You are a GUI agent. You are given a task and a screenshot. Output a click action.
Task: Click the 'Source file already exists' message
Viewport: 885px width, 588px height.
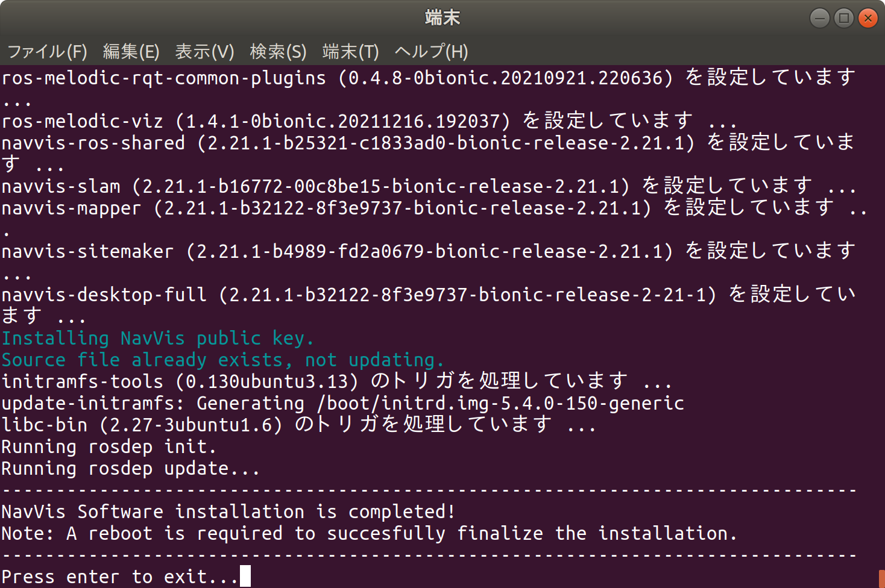pos(222,359)
